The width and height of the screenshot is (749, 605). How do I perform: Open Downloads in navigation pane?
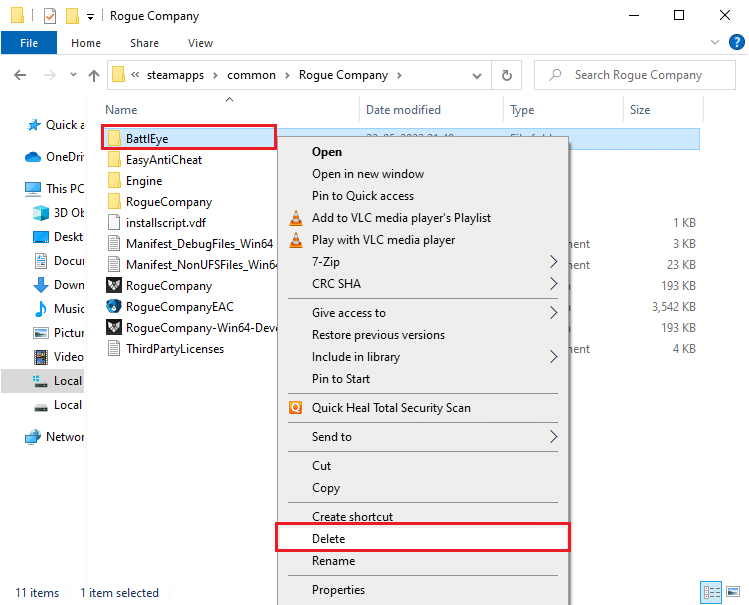click(x=58, y=285)
